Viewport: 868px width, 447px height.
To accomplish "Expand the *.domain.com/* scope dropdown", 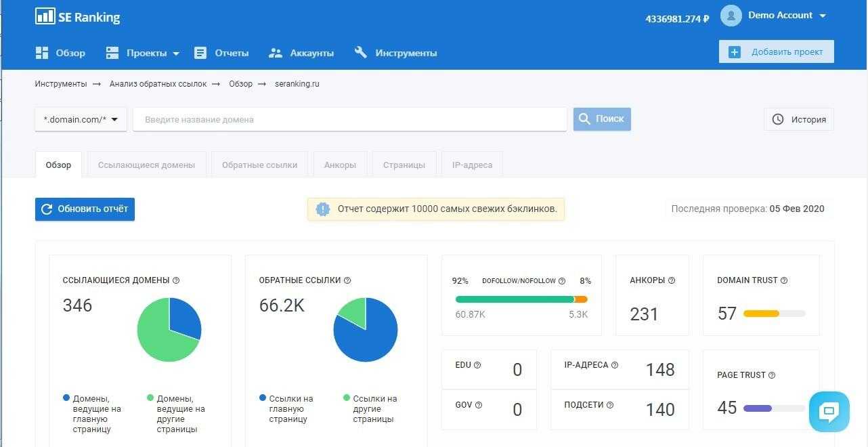I will 81,120.
